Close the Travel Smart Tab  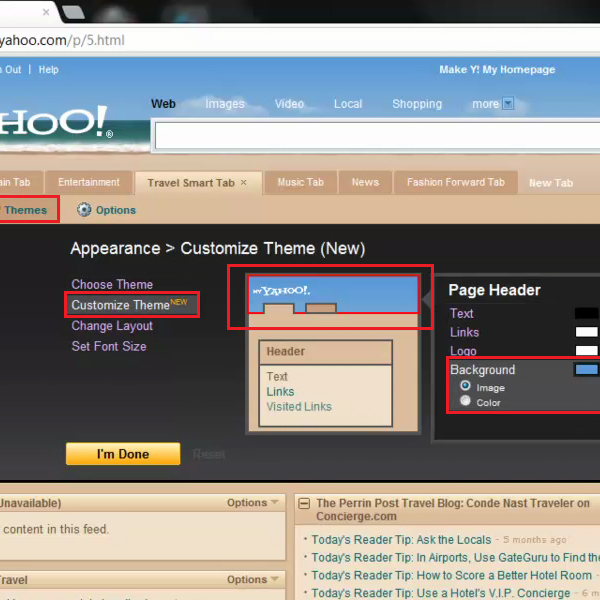tap(243, 183)
